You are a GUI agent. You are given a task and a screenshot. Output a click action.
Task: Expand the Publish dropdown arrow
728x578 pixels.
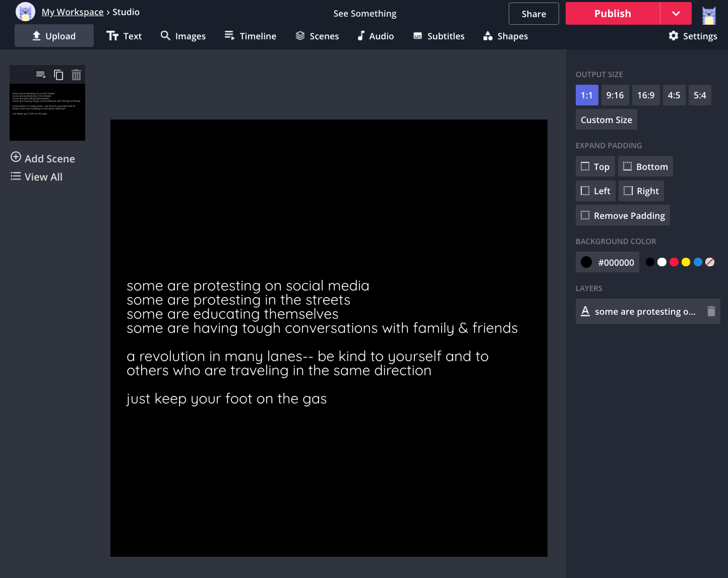pos(676,14)
